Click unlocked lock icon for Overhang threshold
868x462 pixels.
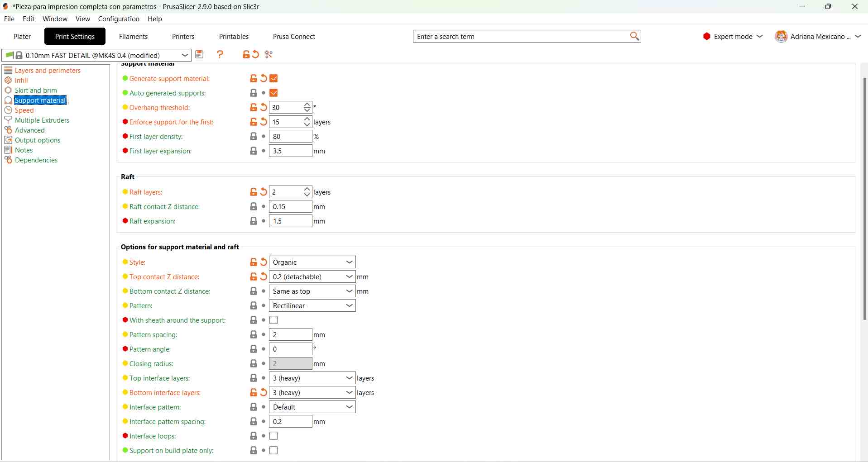pyautogui.click(x=254, y=108)
